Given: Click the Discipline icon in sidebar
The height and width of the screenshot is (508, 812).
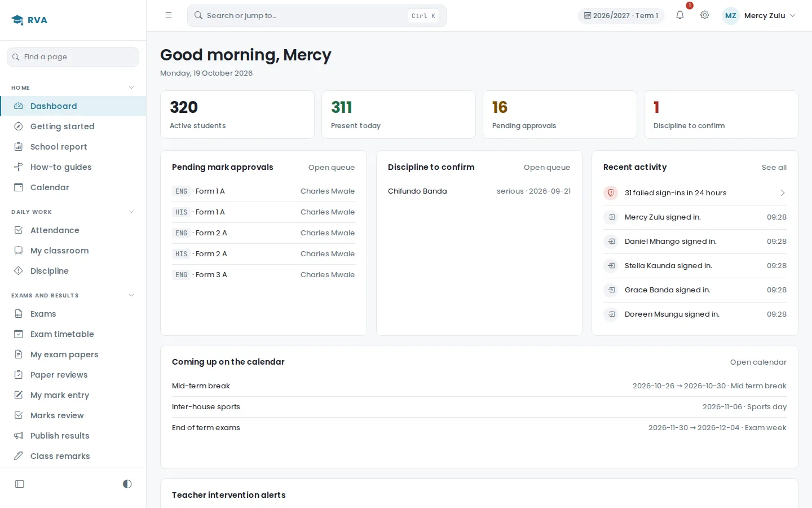Looking at the screenshot, I should coord(19,271).
